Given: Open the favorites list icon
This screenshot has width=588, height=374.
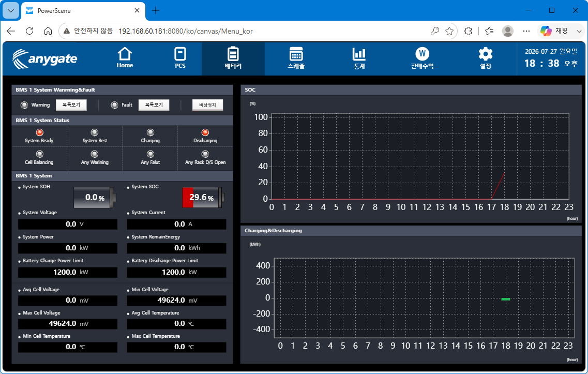Looking at the screenshot, I should (x=489, y=31).
